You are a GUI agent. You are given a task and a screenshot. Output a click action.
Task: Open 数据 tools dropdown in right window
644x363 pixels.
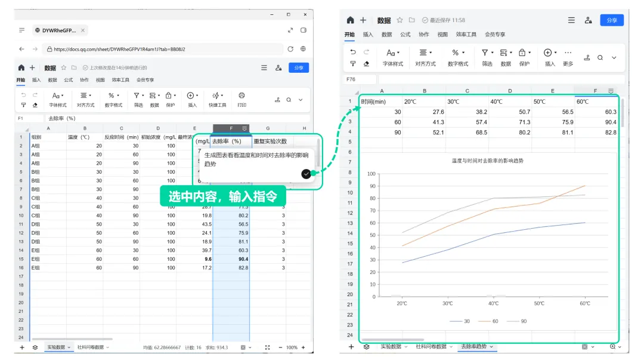[x=506, y=57]
